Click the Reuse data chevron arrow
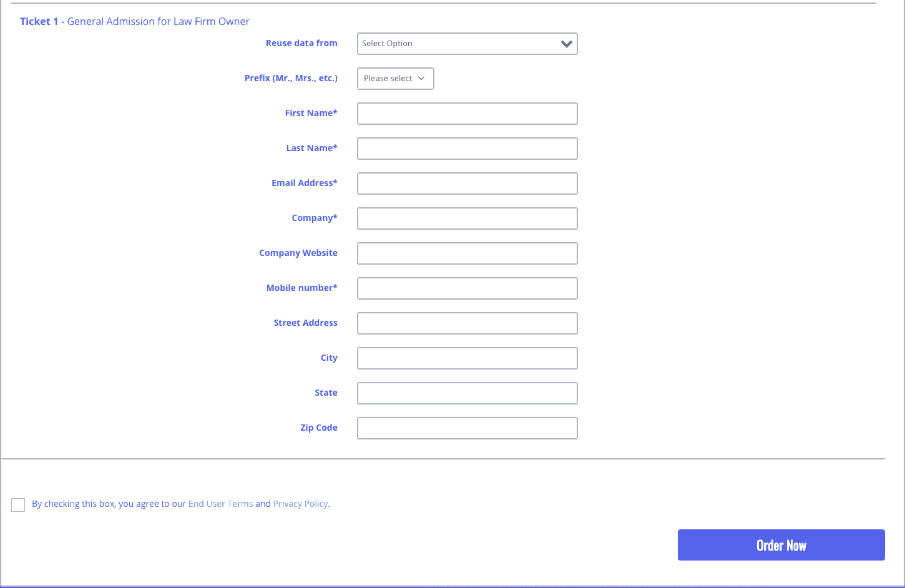The height and width of the screenshot is (588, 905). (x=566, y=44)
